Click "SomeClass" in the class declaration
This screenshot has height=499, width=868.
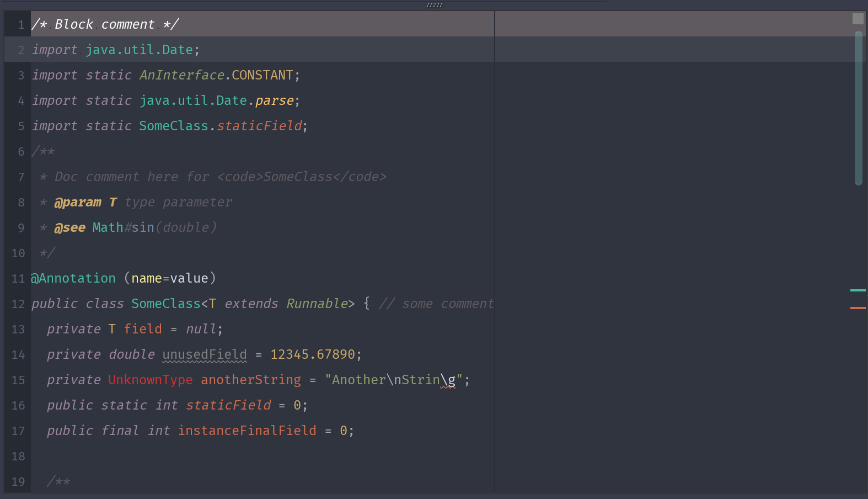tap(165, 304)
